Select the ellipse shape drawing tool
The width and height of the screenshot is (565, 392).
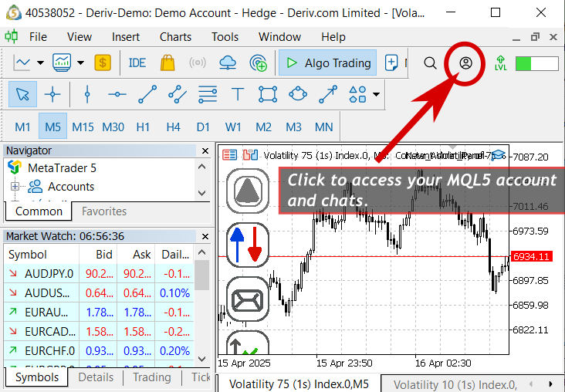(x=298, y=94)
